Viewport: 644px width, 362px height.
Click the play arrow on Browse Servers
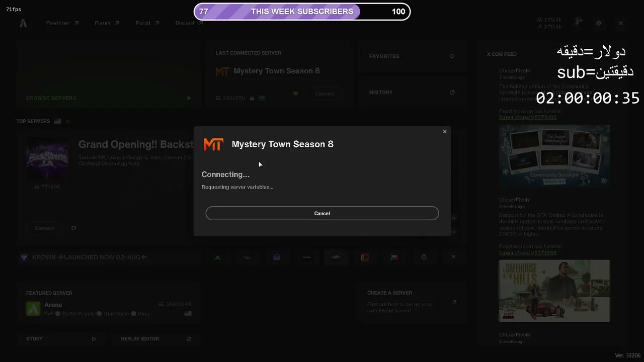(189, 98)
